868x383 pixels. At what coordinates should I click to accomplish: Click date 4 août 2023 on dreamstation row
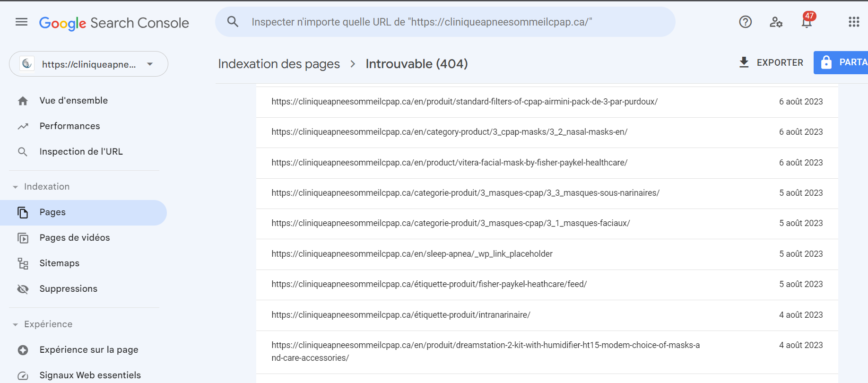tap(801, 345)
